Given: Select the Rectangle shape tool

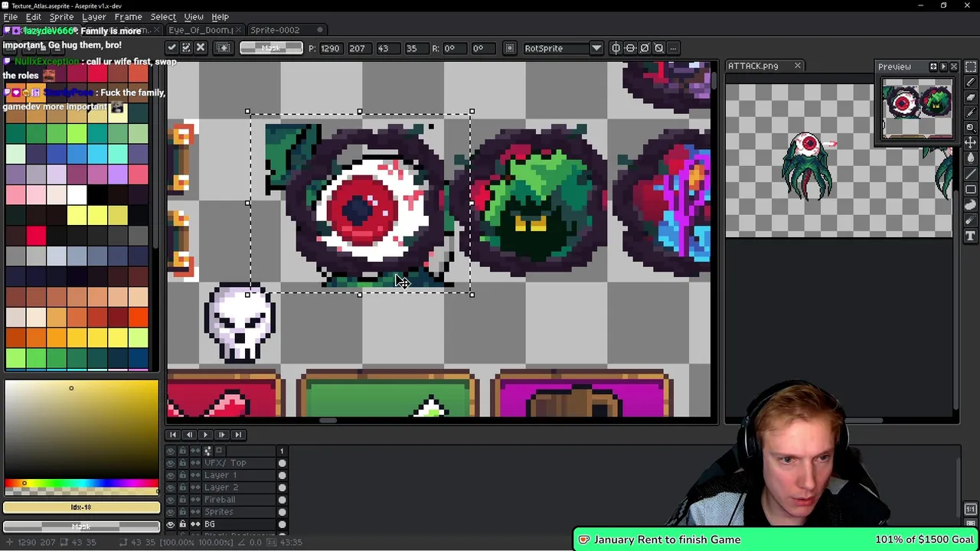Looking at the screenshot, I should click(x=971, y=189).
